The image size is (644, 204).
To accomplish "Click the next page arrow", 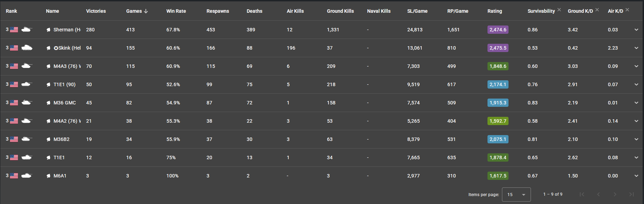I will pos(615,194).
